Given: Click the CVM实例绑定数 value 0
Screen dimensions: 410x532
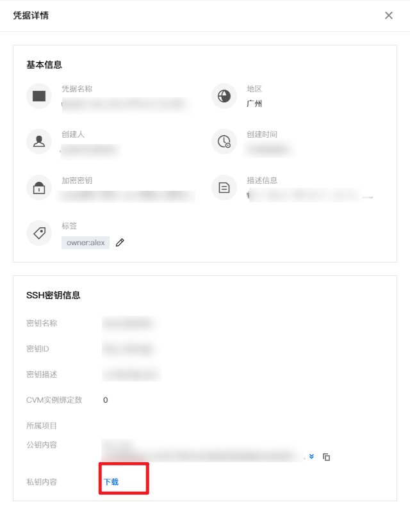Looking at the screenshot, I should pos(106,400).
